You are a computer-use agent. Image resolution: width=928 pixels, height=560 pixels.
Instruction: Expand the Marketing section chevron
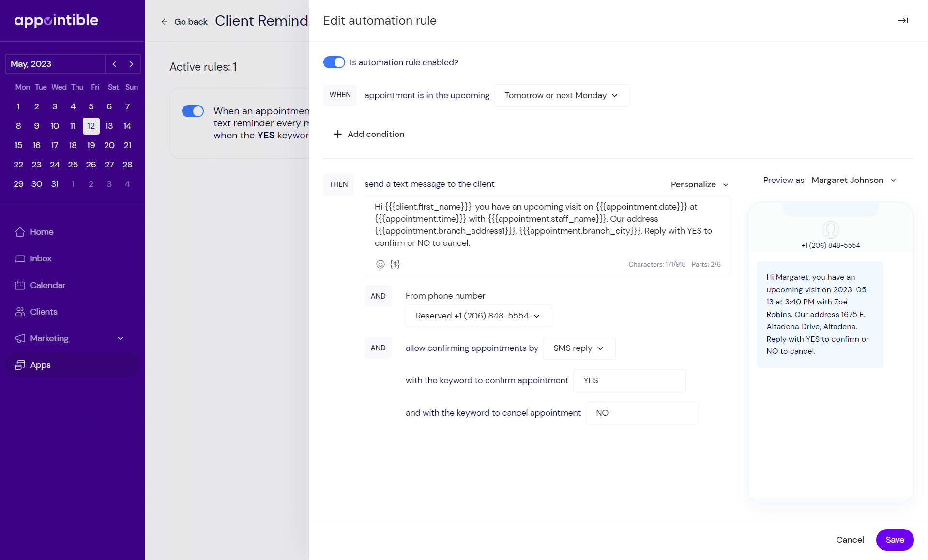click(120, 338)
